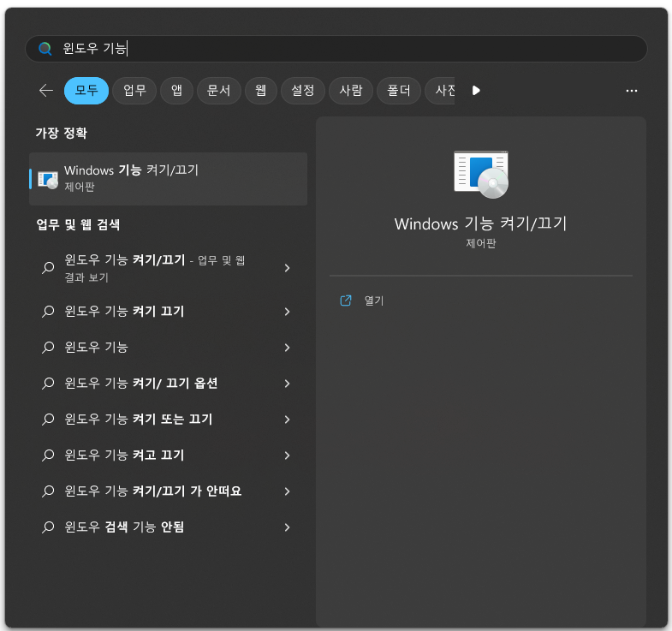The height and width of the screenshot is (631, 672).
Task: Show more filter tabs with the play arrow
Action: 476,91
